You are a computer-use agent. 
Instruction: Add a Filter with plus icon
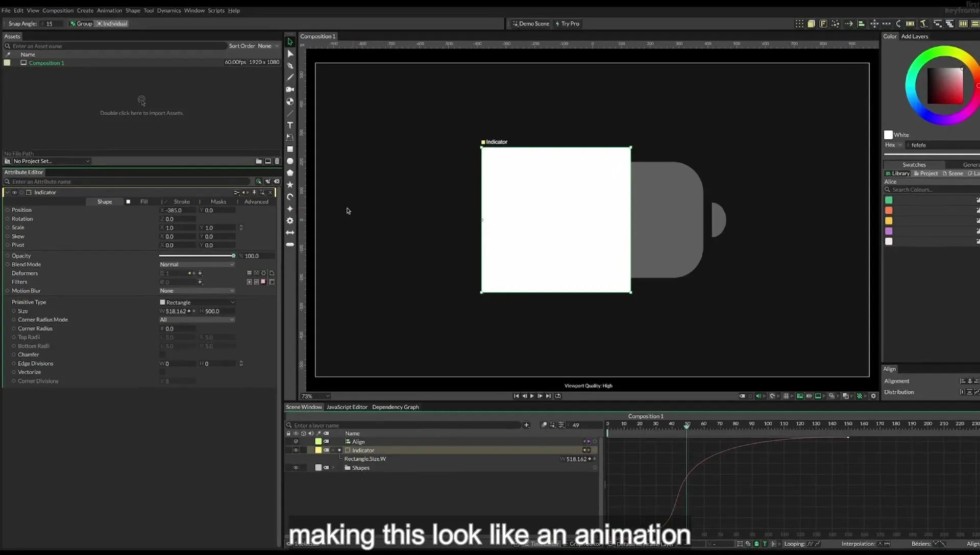(200, 282)
